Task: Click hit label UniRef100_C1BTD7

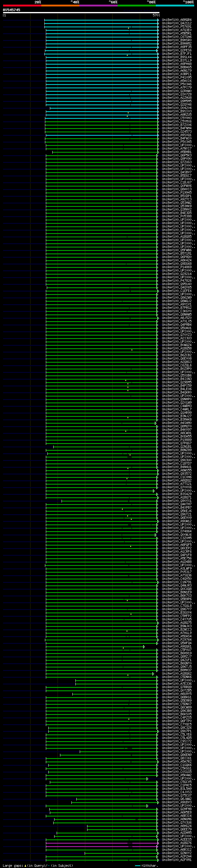Action: point(176,464)
